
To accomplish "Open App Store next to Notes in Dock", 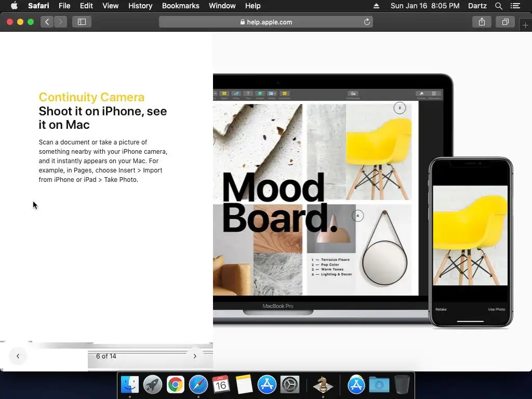I will coord(267,385).
